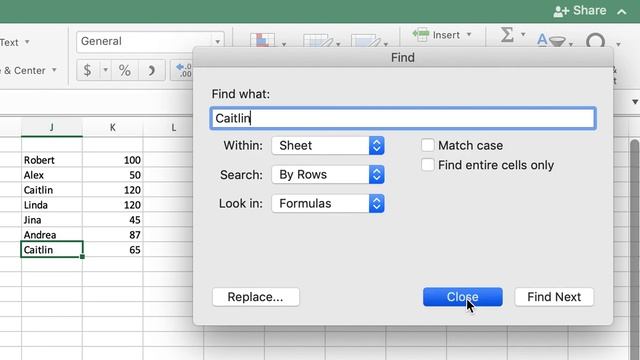Open the Within Sheet dropdown
Viewport: 640px width, 360px height.
(328, 146)
